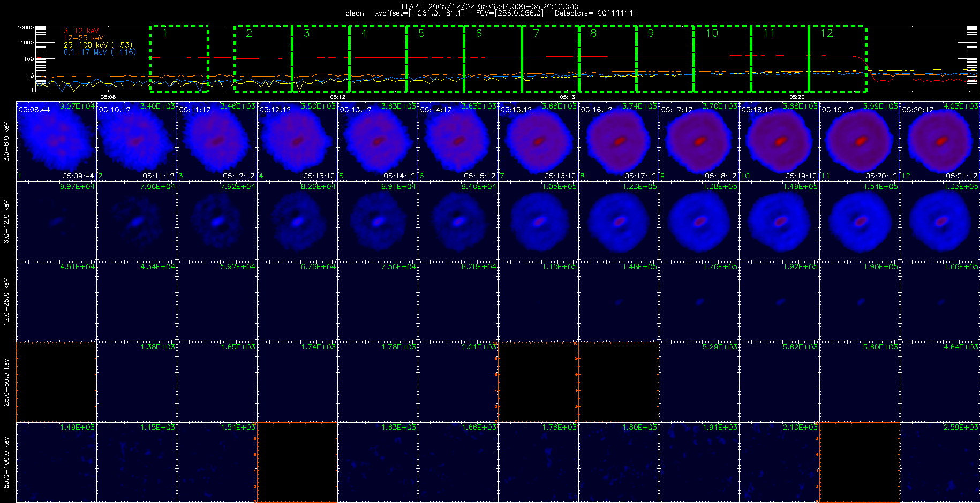Pick interval 11 label in light curve plot

coord(769,34)
